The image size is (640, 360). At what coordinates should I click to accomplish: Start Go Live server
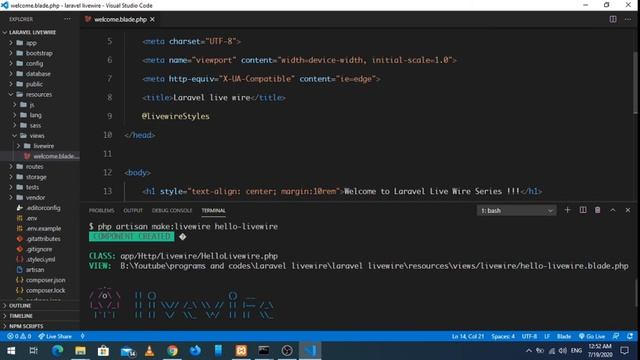click(x=592, y=336)
